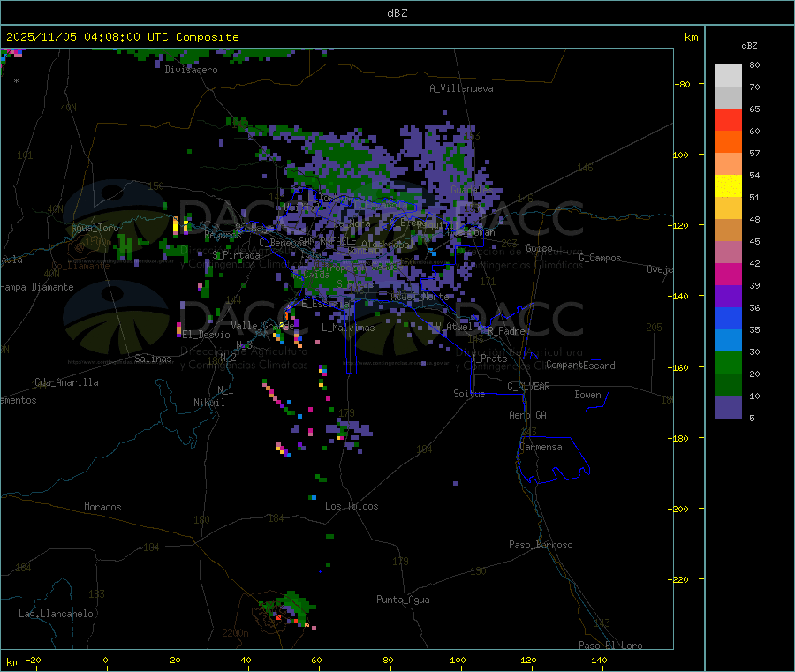
Task: Click the Bowen town label
Action: [588, 395]
